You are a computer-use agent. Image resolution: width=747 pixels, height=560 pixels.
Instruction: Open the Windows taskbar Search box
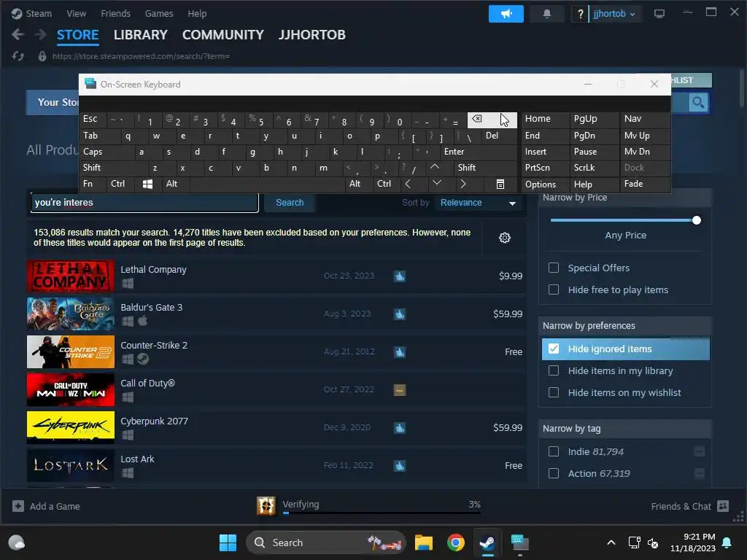pos(326,542)
